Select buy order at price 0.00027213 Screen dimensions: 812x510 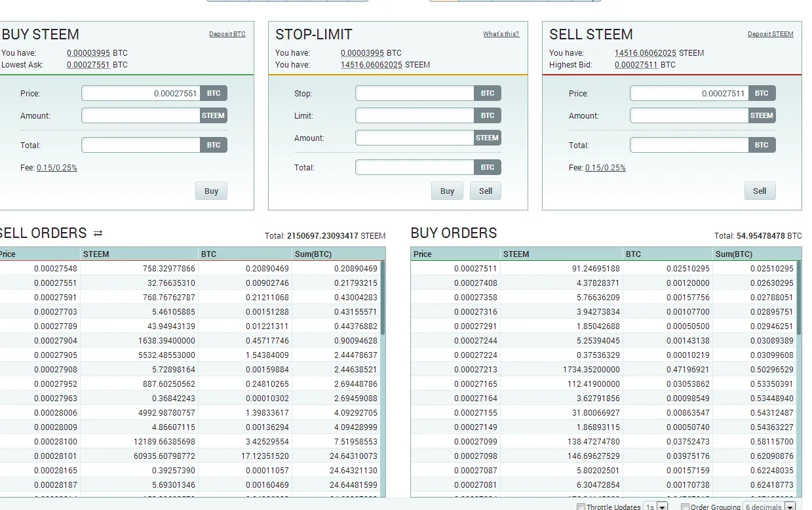[x=604, y=370]
